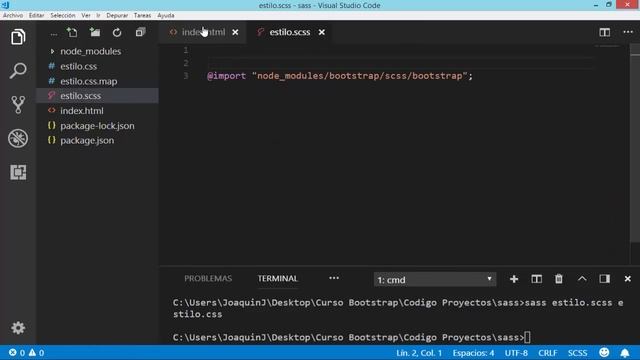
Task: Place cursor on editor line 1
Action: click(400, 50)
